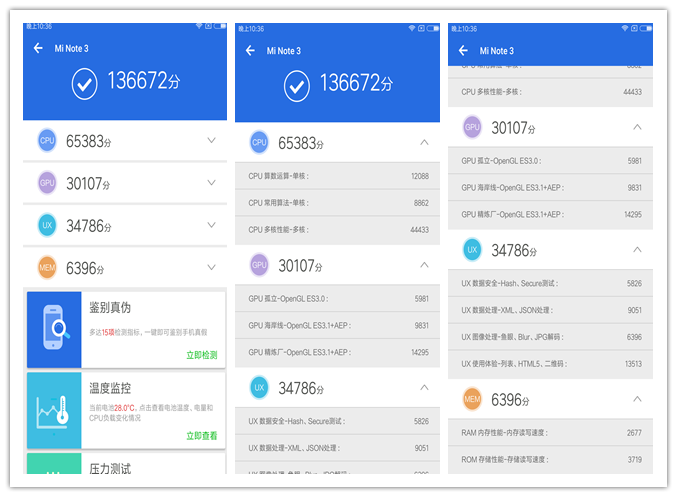
Task: Collapse the UX section in middle screen
Action: pyautogui.click(x=424, y=387)
